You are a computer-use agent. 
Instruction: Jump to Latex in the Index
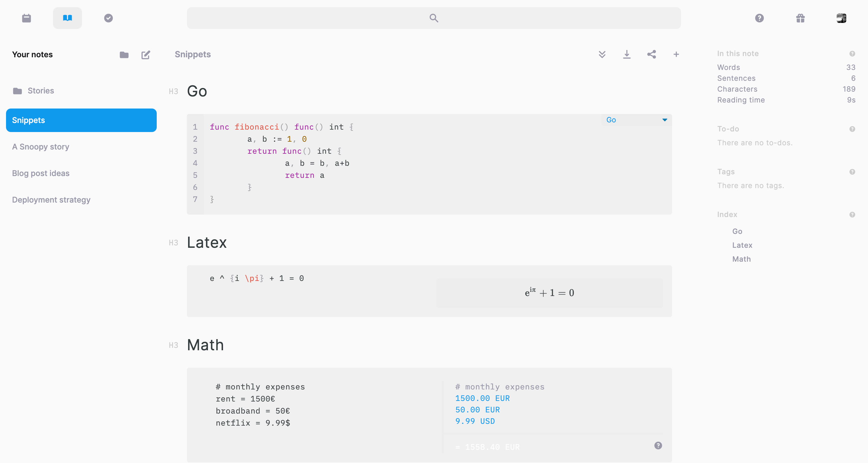(742, 245)
